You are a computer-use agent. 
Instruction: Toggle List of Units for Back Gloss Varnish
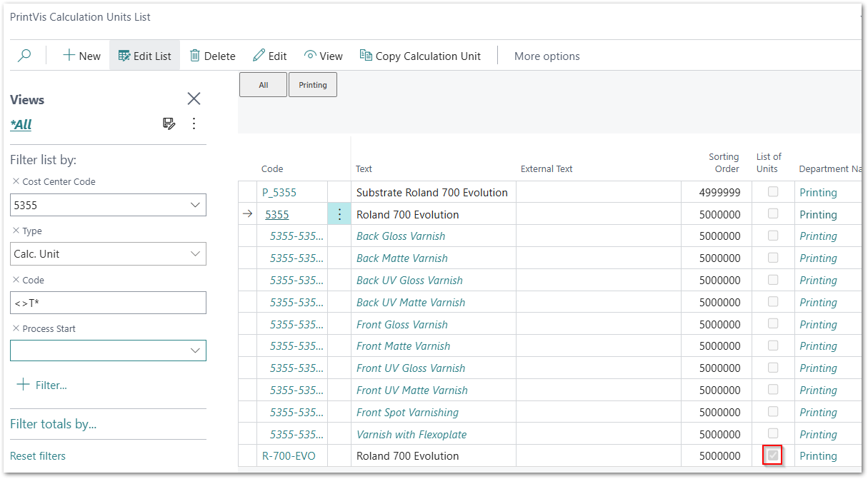pyautogui.click(x=773, y=236)
